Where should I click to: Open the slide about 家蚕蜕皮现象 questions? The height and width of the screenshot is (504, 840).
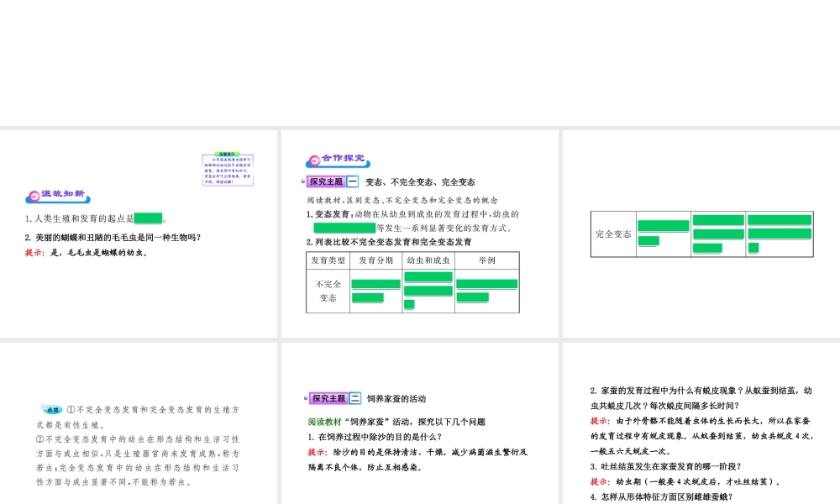(701, 423)
